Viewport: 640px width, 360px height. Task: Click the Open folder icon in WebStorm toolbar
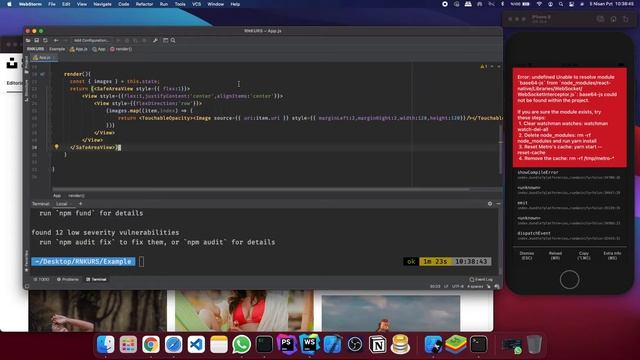point(28,40)
